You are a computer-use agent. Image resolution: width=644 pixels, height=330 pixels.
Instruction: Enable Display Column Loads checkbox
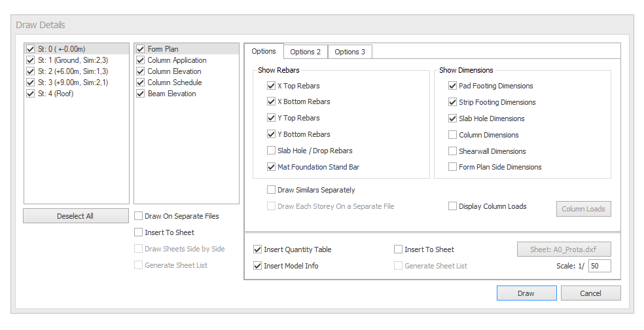[x=453, y=206]
